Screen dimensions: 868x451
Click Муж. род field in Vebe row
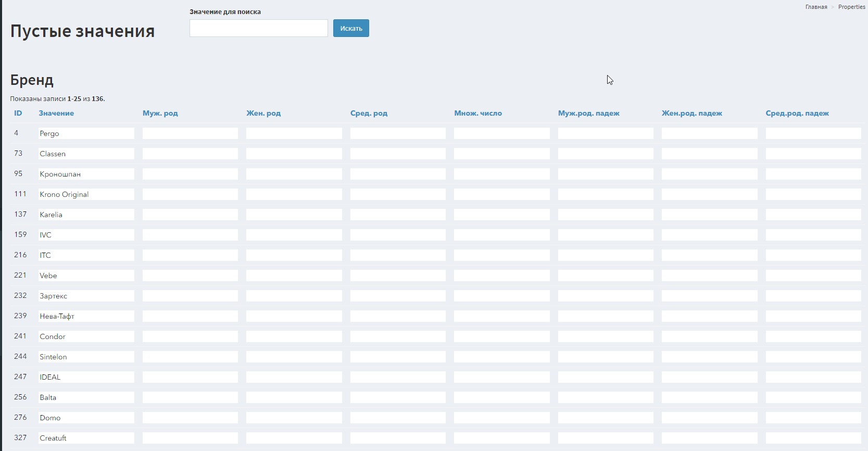pyautogui.click(x=190, y=275)
